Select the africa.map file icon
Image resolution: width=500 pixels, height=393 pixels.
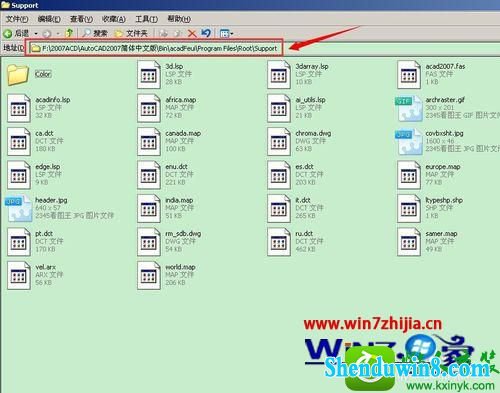(149, 108)
